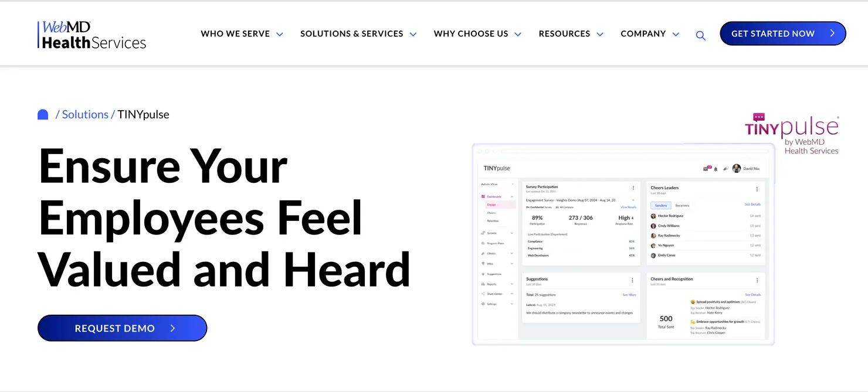This screenshot has height=392, width=868.
Task: Open Survey Participation three-dot menu in preview
Action: [x=633, y=188]
